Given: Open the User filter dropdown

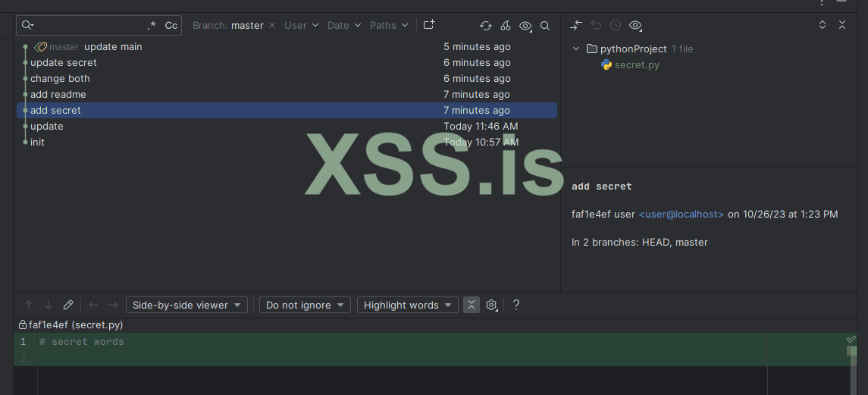Looking at the screenshot, I should [301, 26].
